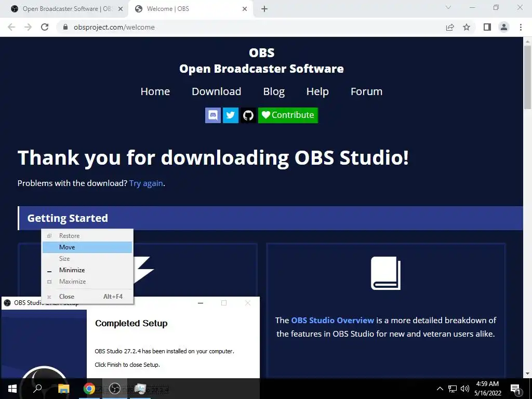
Task: Minimize the OBS Studio Setup window
Action: coord(201,303)
